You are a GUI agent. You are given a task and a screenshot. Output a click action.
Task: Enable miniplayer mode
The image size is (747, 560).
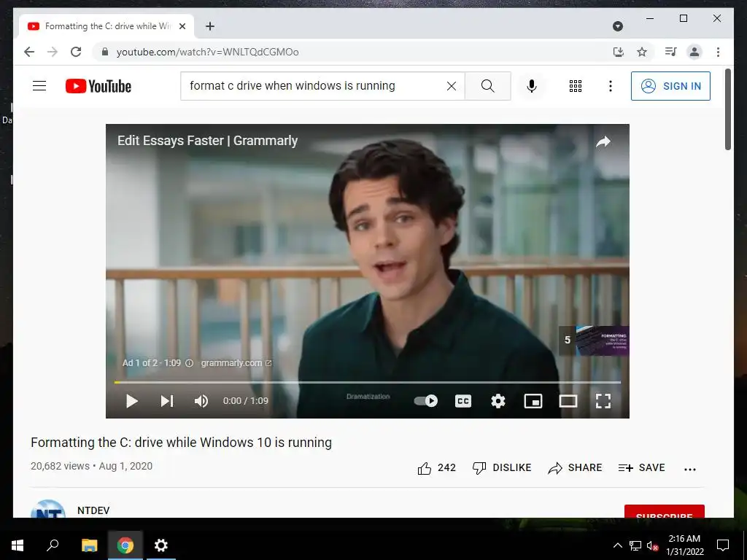[533, 401]
